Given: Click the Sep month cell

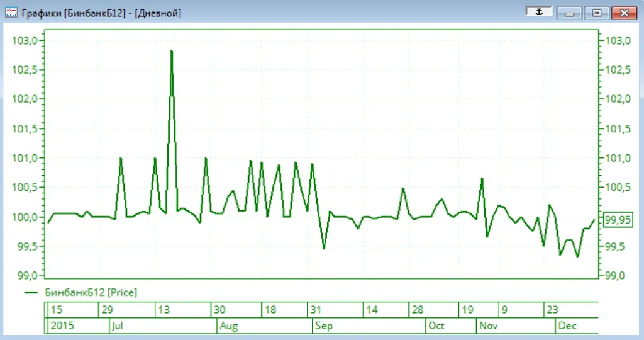Looking at the screenshot, I should [x=324, y=326].
